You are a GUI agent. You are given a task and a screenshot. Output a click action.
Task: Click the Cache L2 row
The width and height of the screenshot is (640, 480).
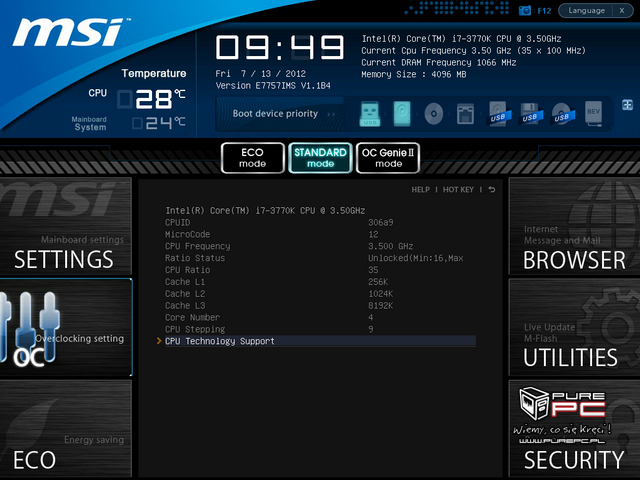pyautogui.click(x=320, y=293)
